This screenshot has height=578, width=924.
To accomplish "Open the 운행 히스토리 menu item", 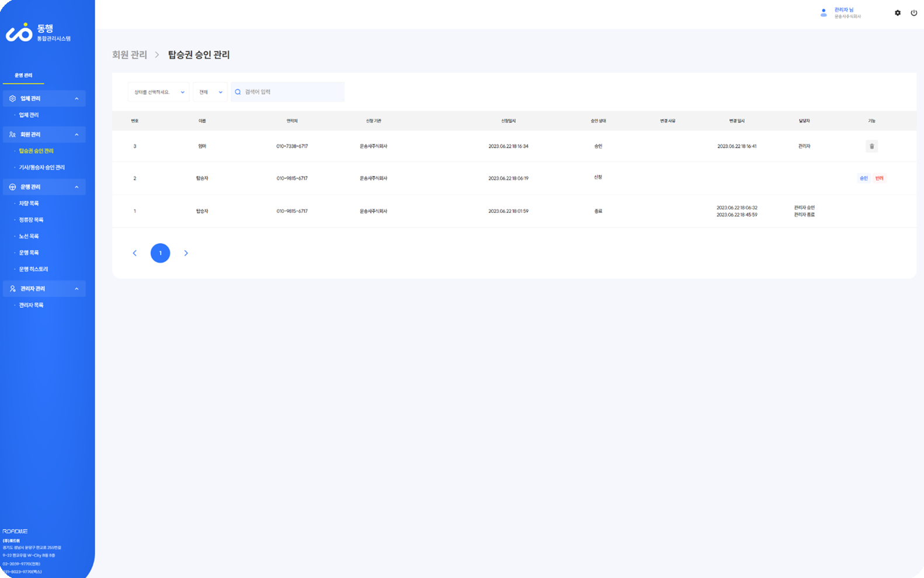I will click(x=33, y=269).
